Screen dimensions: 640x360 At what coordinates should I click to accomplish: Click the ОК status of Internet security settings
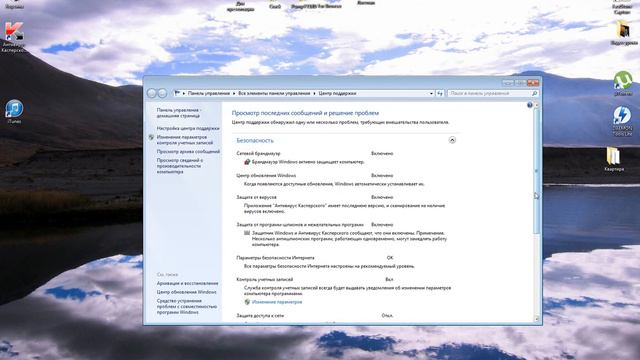(x=390, y=258)
